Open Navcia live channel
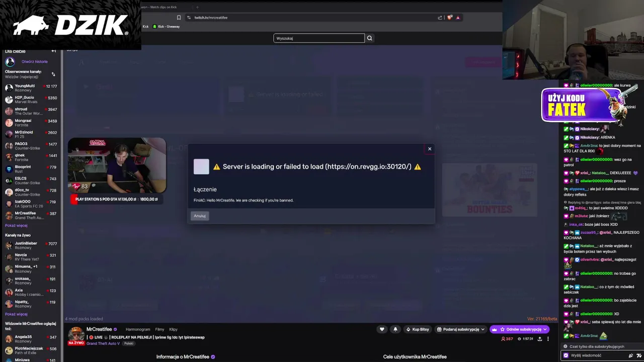Screen dimensions: 644x362 click(31, 257)
